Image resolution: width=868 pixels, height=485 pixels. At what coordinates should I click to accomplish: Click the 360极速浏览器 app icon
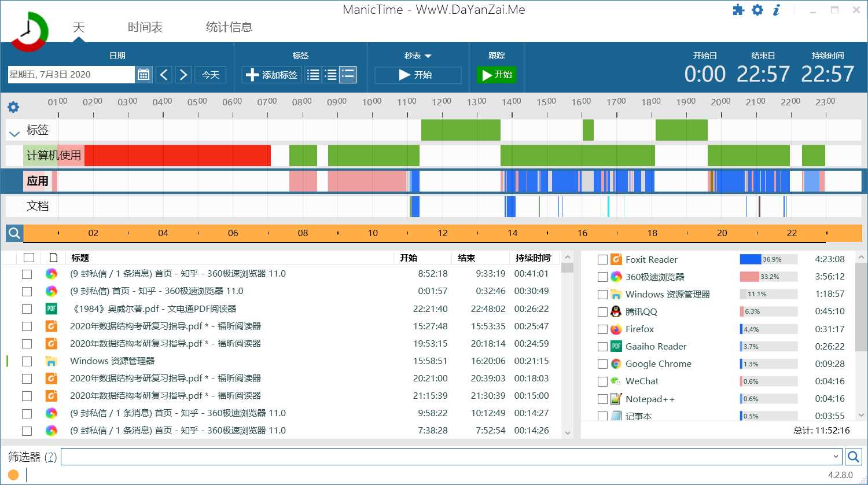[616, 277]
